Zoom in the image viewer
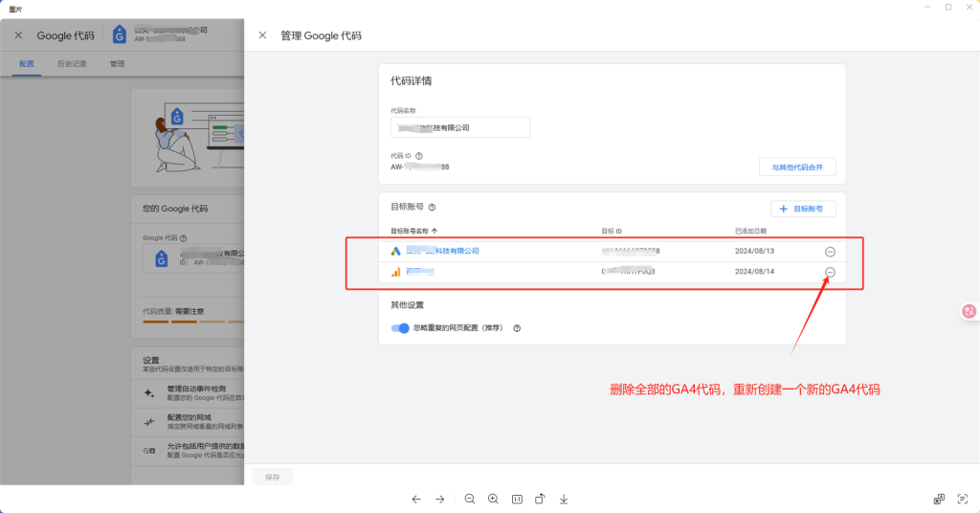 pos(493,500)
